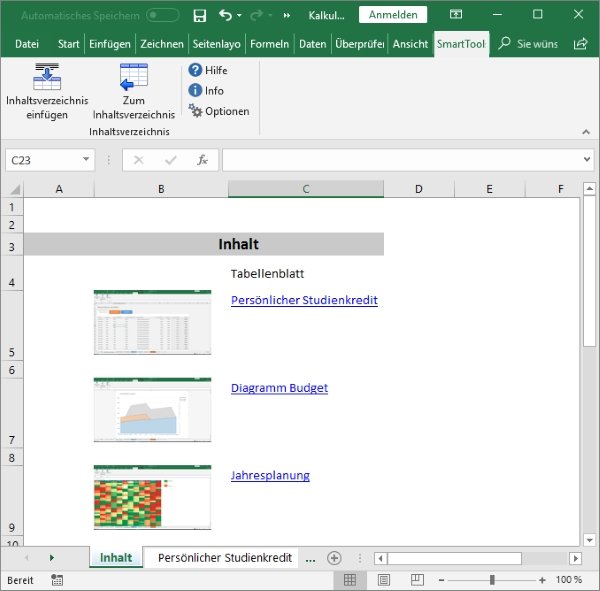This screenshot has width=600, height=591.
Task: Follow the Persönlicher Studienkredit hyperlink
Action: click(304, 300)
